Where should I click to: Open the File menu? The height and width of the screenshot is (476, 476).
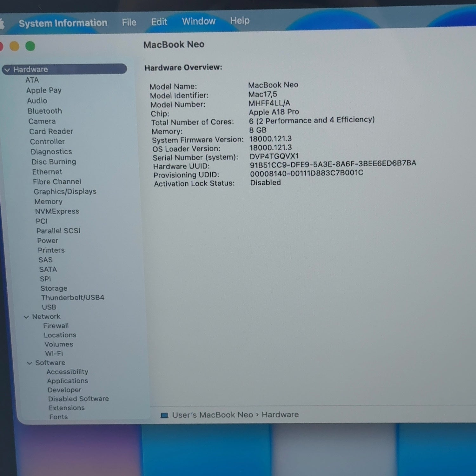(129, 22)
